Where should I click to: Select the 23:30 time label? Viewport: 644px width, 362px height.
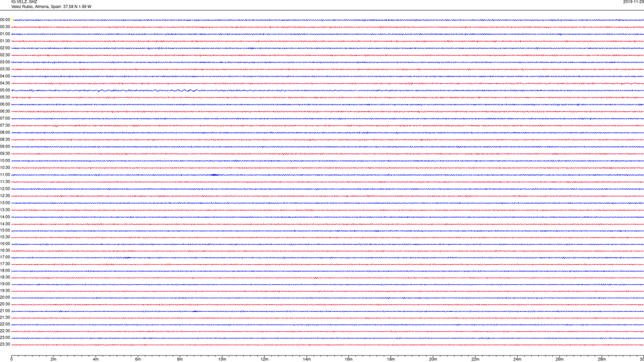pos(5,345)
